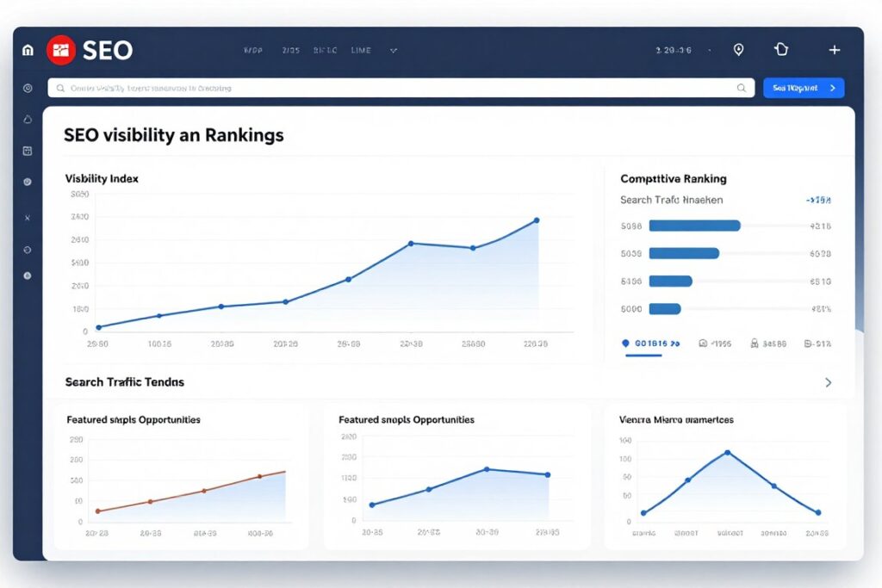
Task: Click the highest data point on Visibility Index chart
Action: [x=537, y=220]
